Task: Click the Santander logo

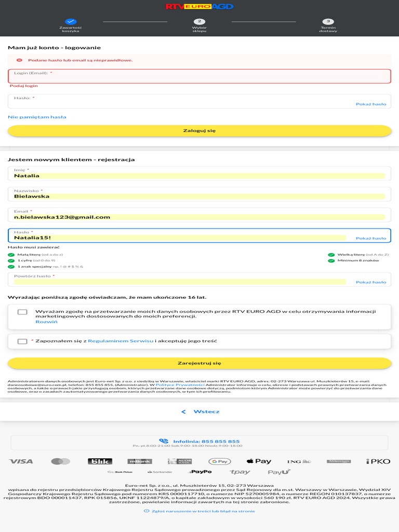Action: tap(160, 472)
